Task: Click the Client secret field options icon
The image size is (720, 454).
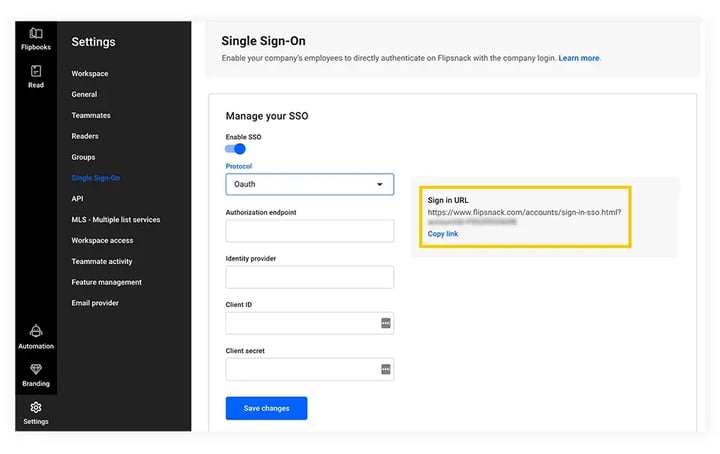Action: (x=386, y=369)
